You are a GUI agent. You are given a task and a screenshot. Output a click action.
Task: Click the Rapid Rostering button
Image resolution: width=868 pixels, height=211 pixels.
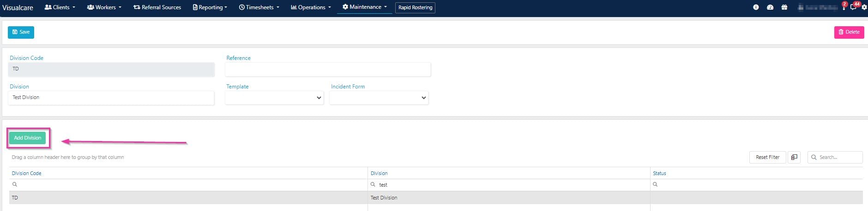(x=415, y=7)
